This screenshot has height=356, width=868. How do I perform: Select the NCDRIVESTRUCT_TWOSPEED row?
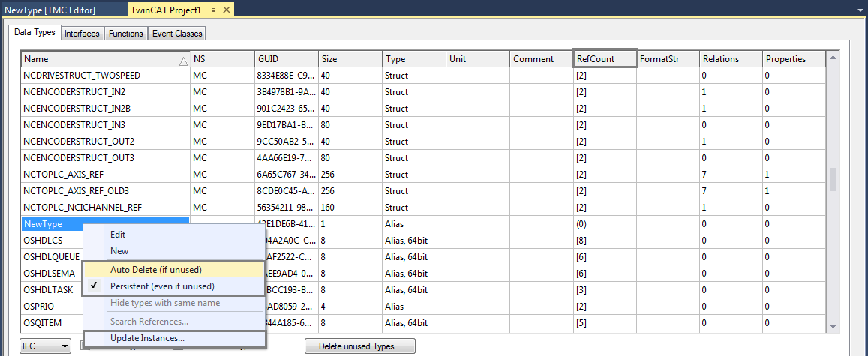tap(423, 75)
